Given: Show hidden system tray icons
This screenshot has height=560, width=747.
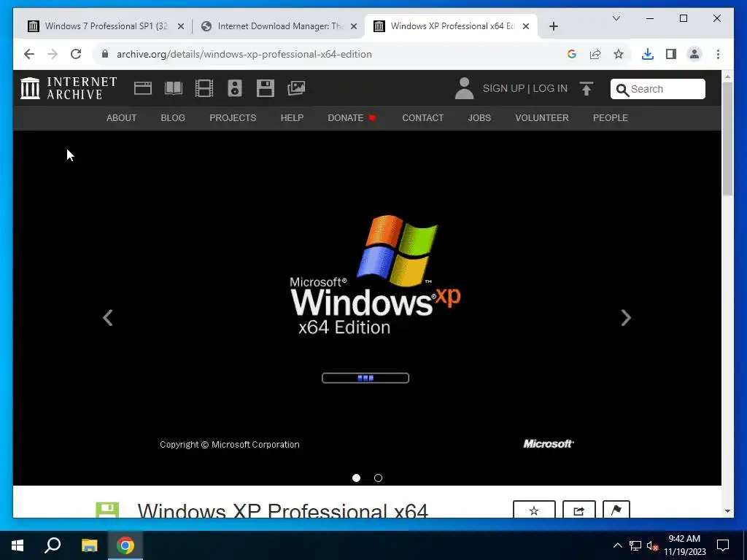Looking at the screenshot, I should tap(617, 545).
